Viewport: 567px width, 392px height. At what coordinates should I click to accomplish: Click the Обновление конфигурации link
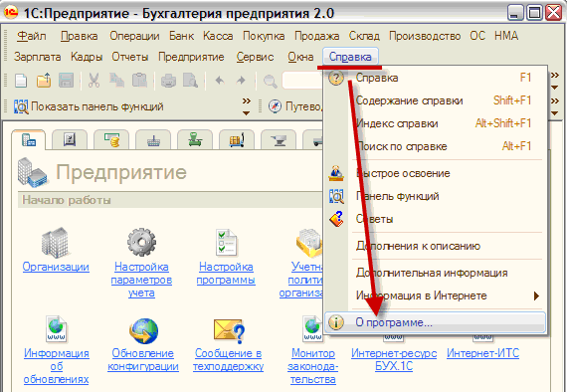(143, 359)
